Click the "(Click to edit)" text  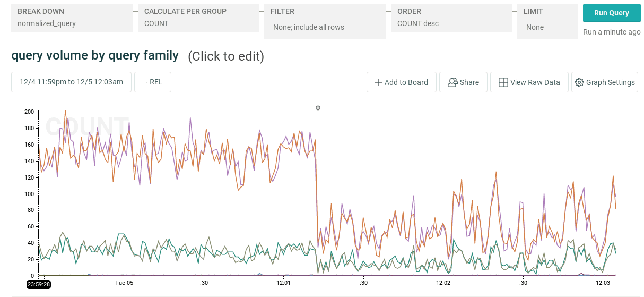point(225,56)
